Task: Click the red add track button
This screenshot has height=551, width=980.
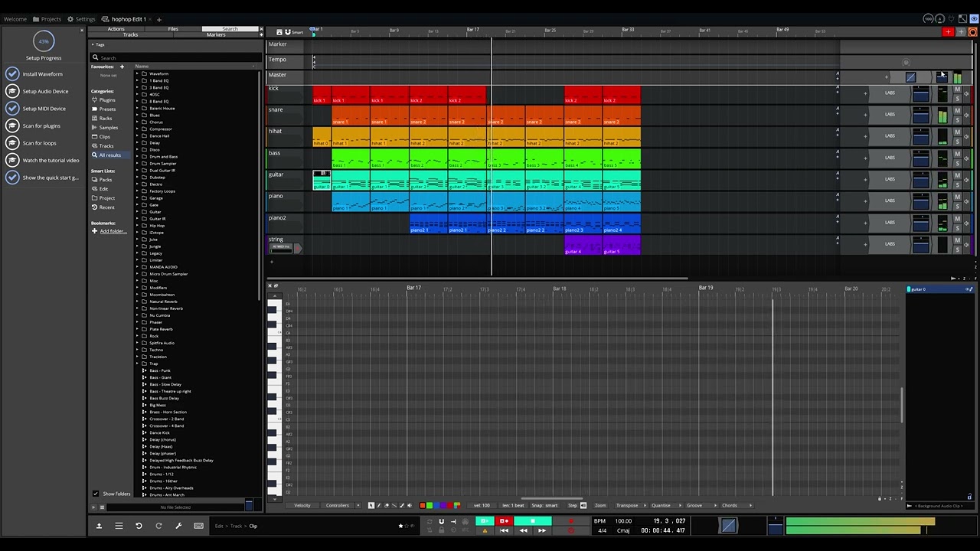Action: (x=948, y=32)
